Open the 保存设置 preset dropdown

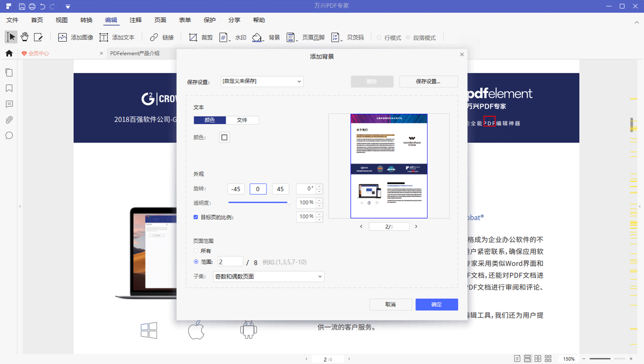click(x=262, y=81)
